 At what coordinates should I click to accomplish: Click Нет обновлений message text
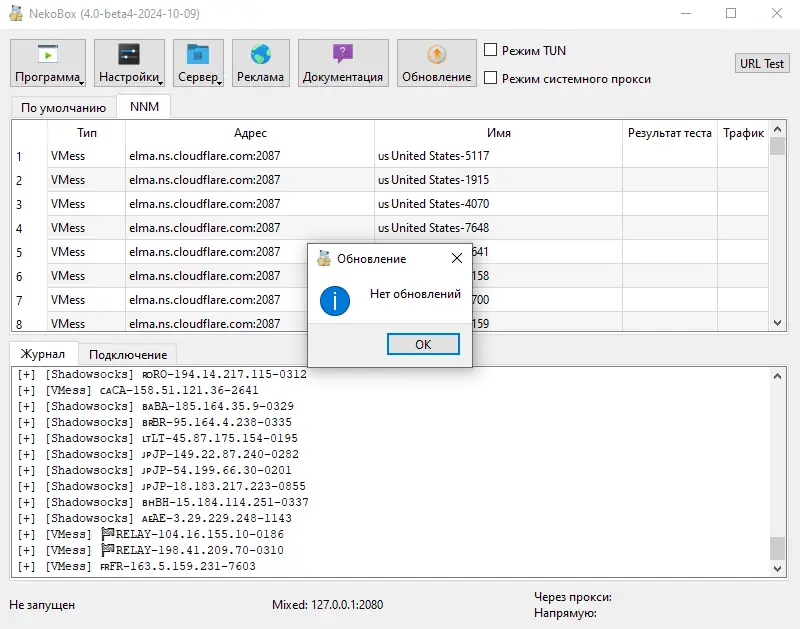pos(415,294)
